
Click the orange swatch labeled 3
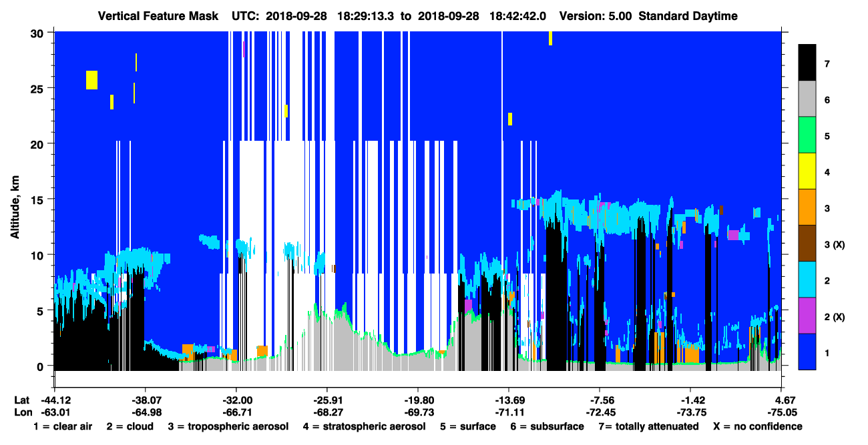pyautogui.click(x=807, y=207)
